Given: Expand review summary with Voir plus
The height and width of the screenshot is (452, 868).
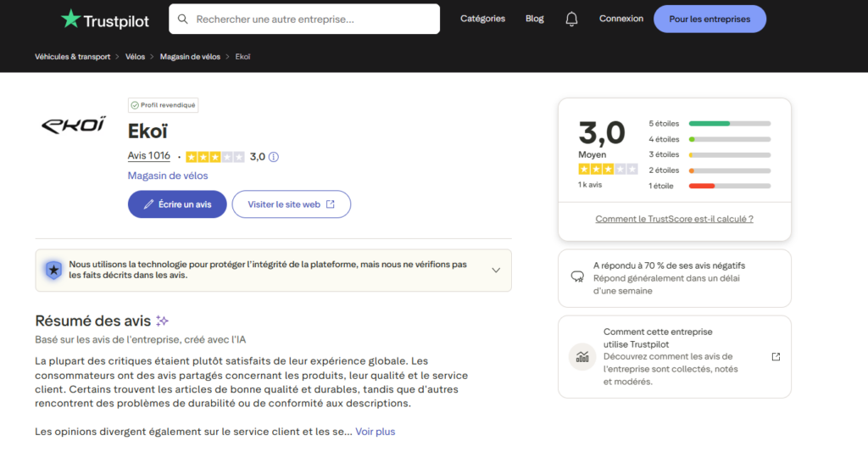Looking at the screenshot, I should point(375,432).
